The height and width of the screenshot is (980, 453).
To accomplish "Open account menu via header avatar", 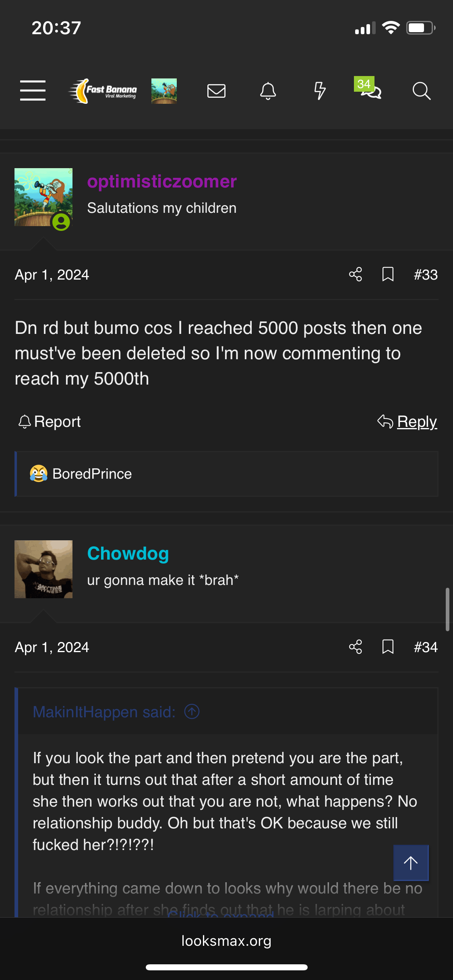I will pyautogui.click(x=164, y=91).
